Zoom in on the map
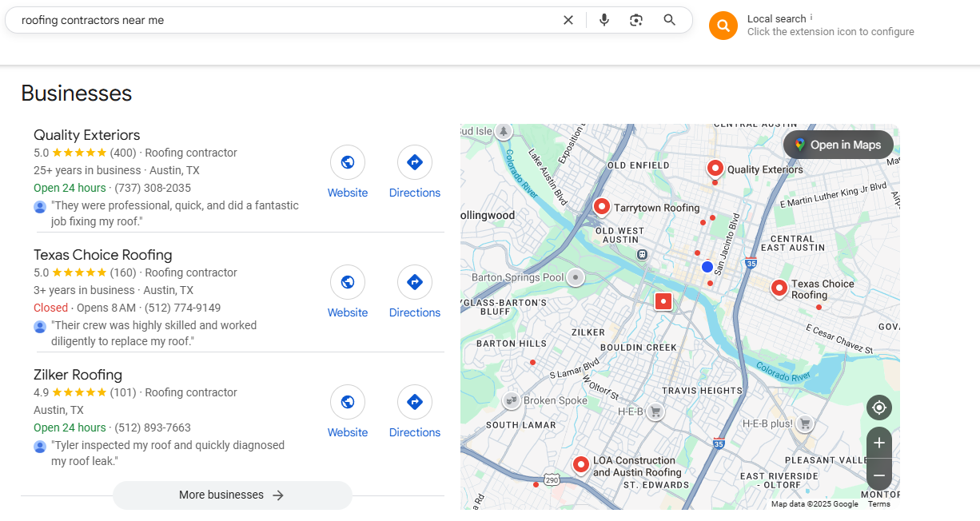 (879, 443)
